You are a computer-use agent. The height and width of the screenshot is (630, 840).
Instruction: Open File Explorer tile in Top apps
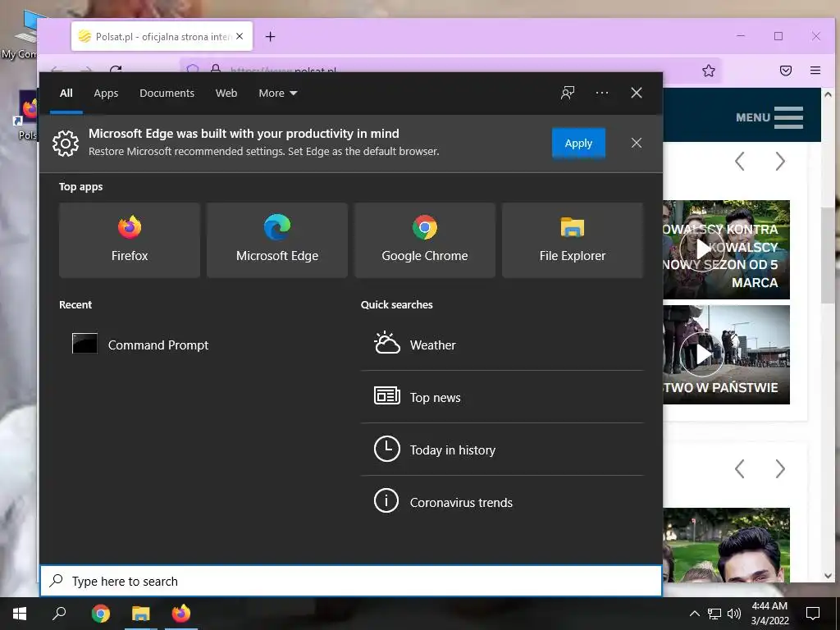572,240
